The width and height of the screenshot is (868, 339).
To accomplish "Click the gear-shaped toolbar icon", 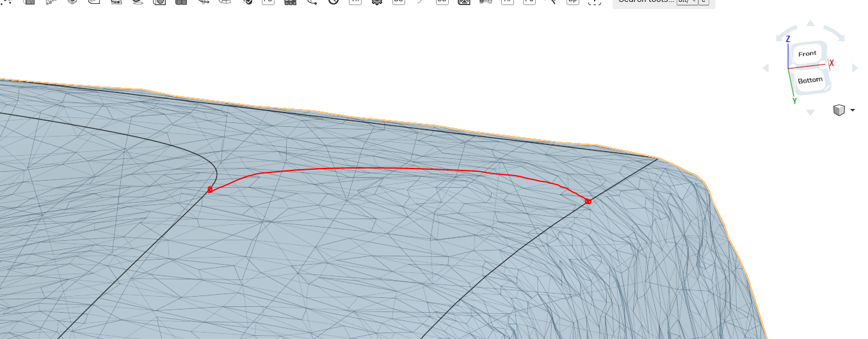I will click(x=376, y=2).
